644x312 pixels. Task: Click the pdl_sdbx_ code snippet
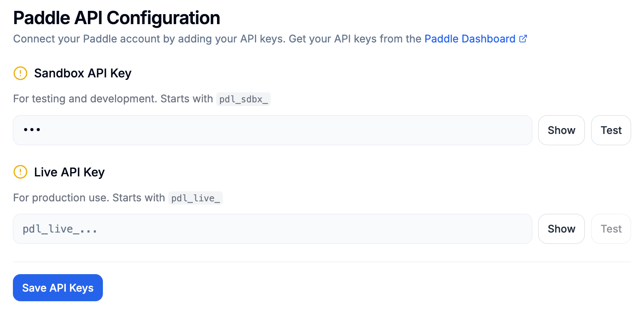pos(243,99)
